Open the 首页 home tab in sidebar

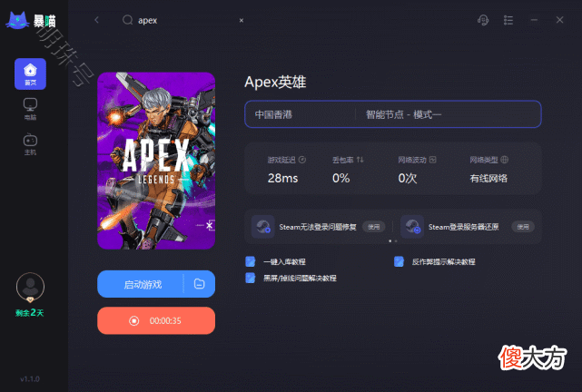pos(31,73)
